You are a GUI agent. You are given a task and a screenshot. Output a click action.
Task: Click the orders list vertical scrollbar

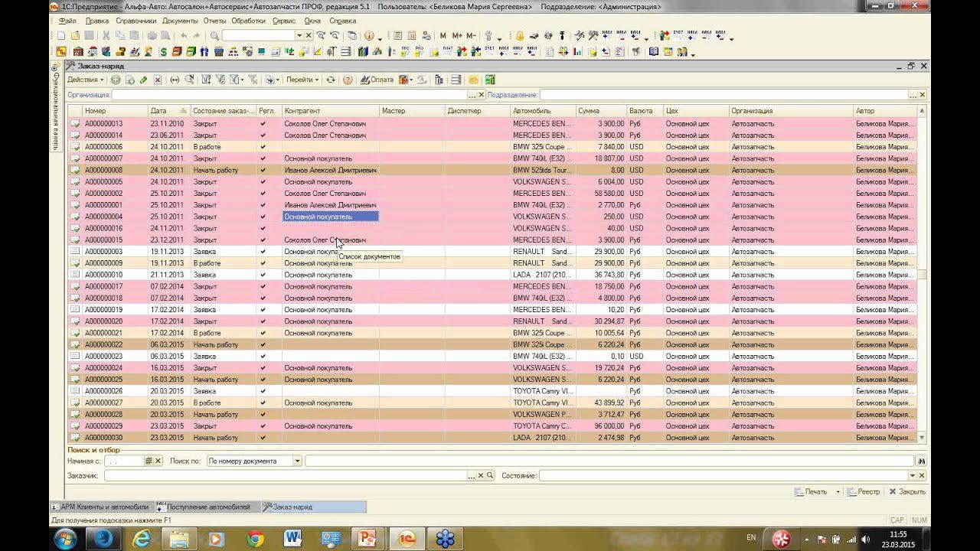(922, 275)
